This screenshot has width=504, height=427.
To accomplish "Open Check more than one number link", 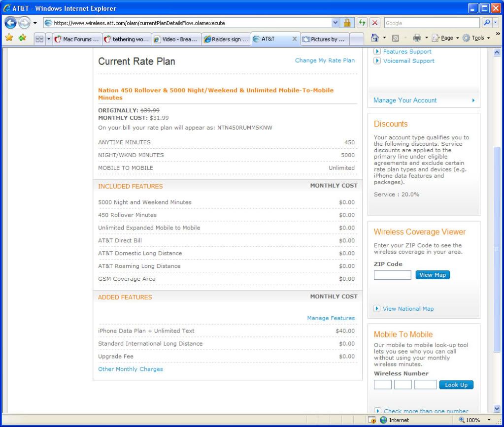I will (x=426, y=411).
